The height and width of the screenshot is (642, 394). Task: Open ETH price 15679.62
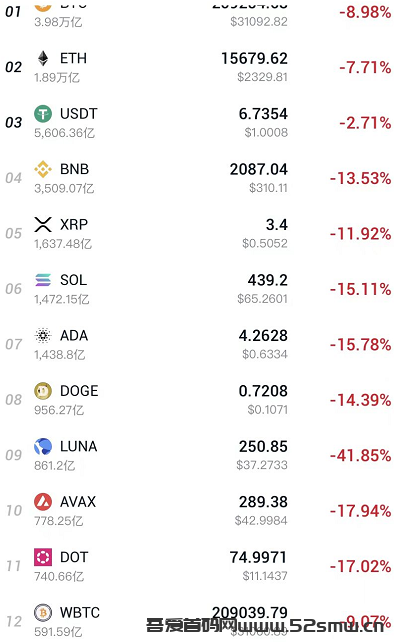[254, 59]
